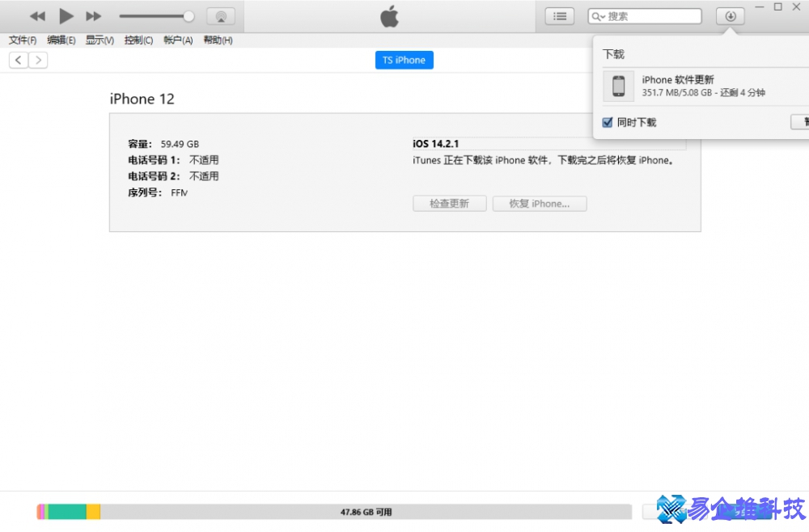Open the 文件(F) menu
809x532 pixels.
pos(21,40)
